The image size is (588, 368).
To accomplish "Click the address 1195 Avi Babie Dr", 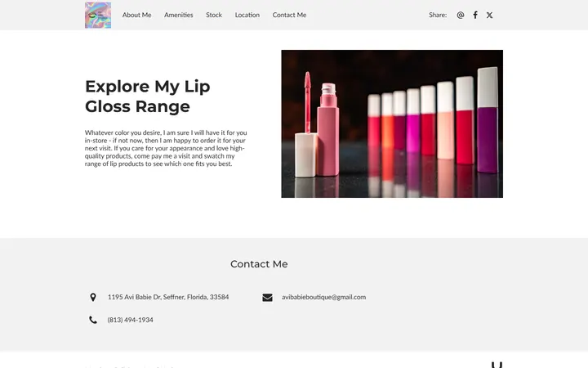I will 168,297.
